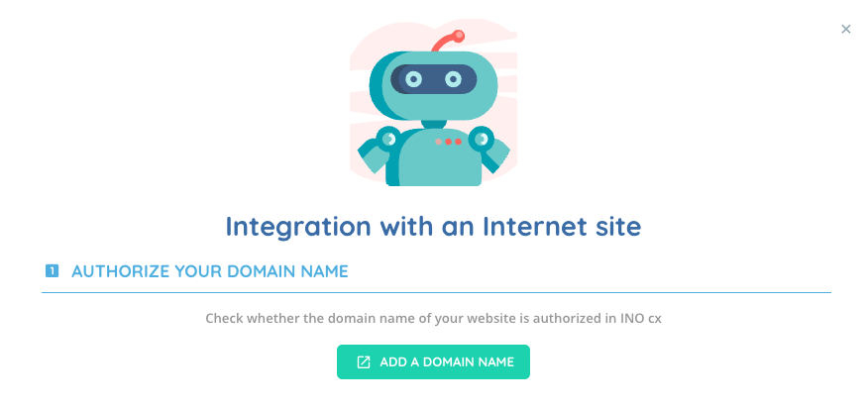The image size is (868, 408).
Task: Click the Integration with an Internet site title
Action: pyautogui.click(x=433, y=227)
